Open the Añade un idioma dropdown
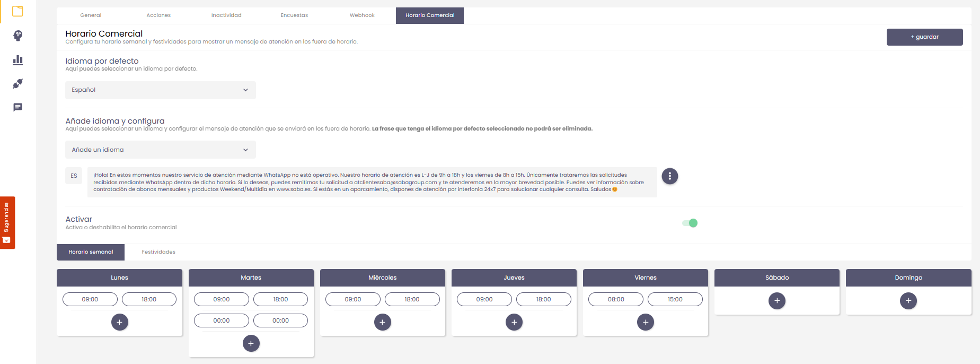Viewport: 980px width, 364px height. click(x=160, y=150)
